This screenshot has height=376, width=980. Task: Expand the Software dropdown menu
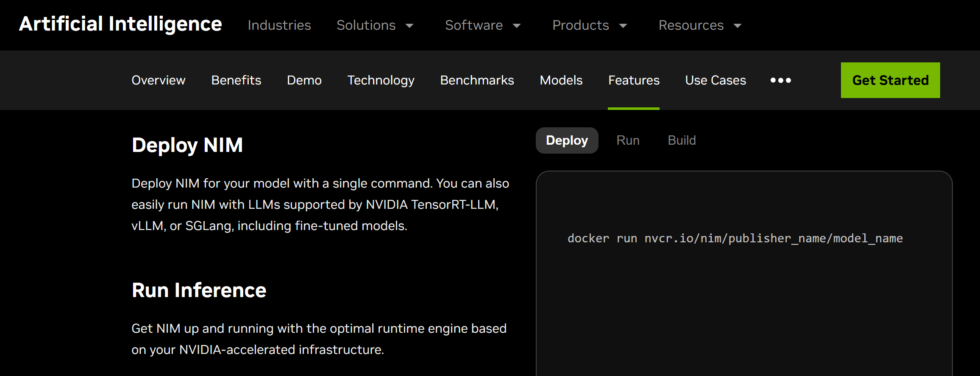[482, 25]
